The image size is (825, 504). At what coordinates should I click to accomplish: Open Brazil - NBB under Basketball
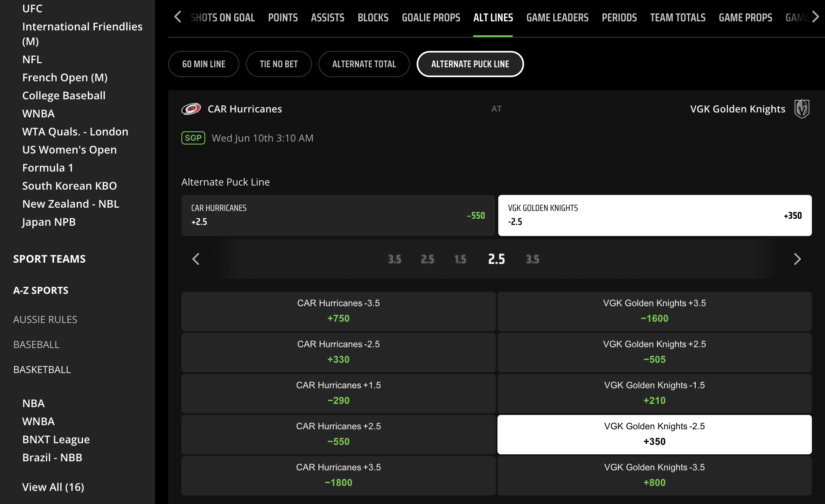pos(52,458)
